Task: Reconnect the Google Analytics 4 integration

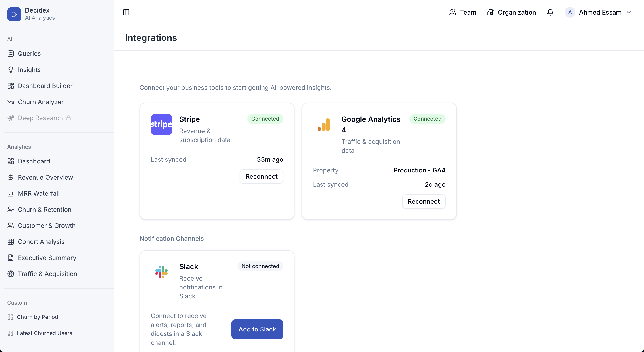Action: (x=424, y=201)
